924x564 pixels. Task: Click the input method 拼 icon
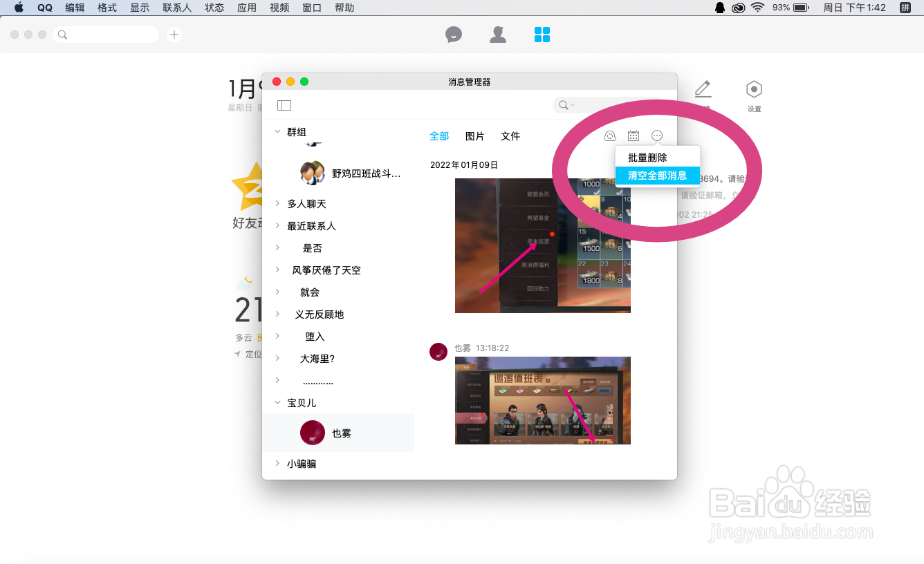(x=905, y=8)
